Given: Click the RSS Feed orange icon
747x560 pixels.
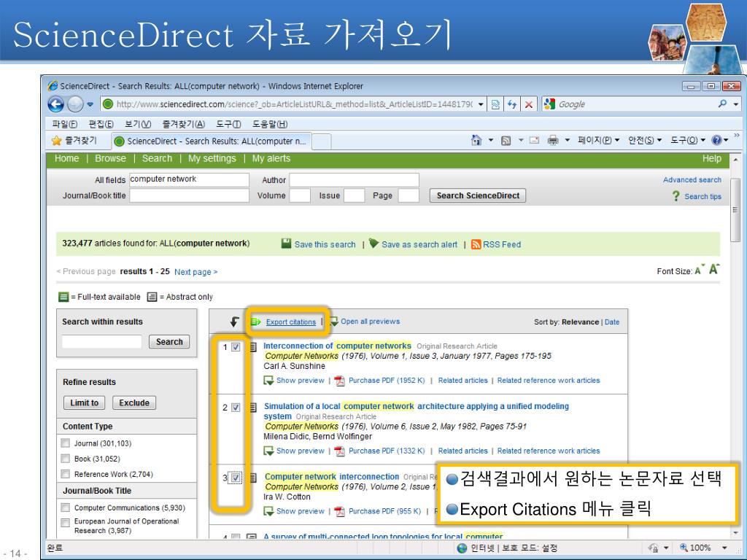Looking at the screenshot, I should coord(476,244).
